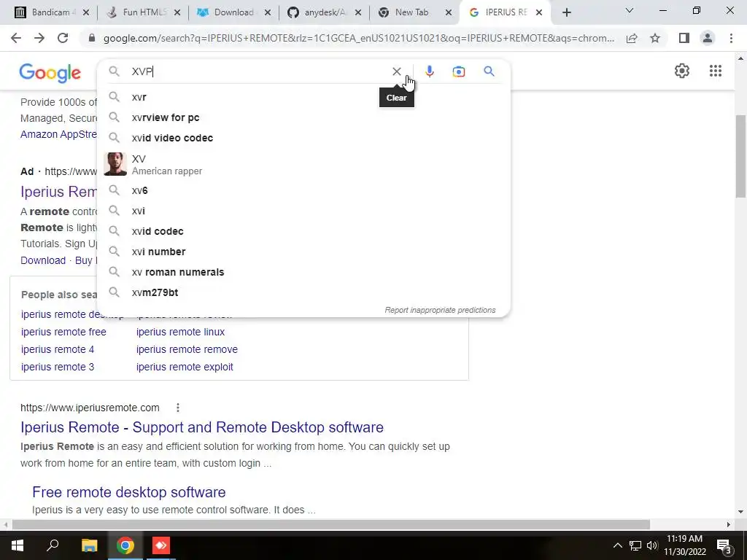Open Google quick settings gear
Viewport: 747px width, 560px height.
[x=682, y=71]
